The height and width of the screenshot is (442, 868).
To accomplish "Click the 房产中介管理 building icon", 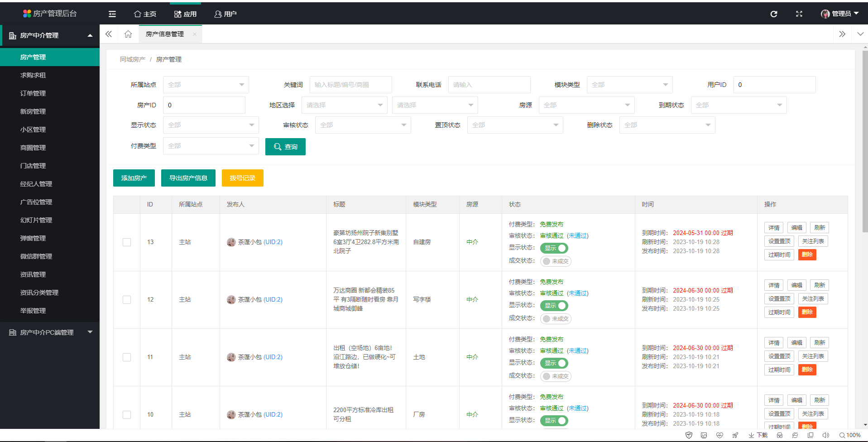I will (13, 35).
